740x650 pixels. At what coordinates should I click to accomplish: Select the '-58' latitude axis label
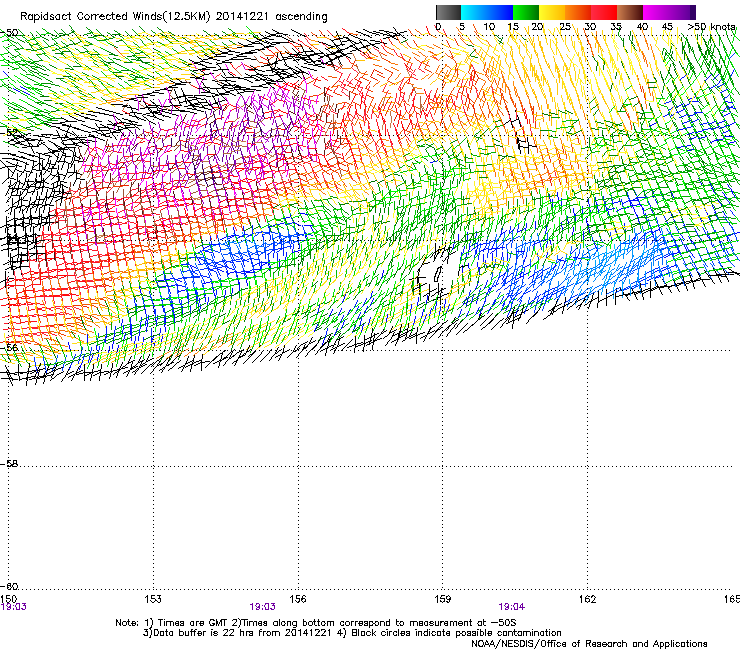click(x=9, y=464)
